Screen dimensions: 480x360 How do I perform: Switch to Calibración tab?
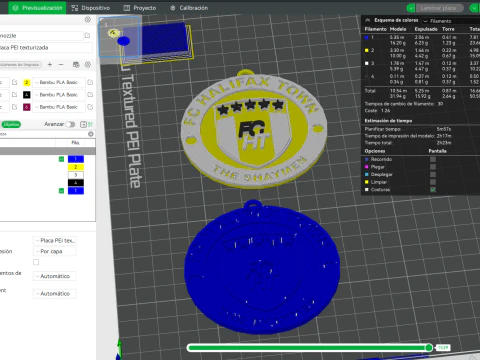189,8
